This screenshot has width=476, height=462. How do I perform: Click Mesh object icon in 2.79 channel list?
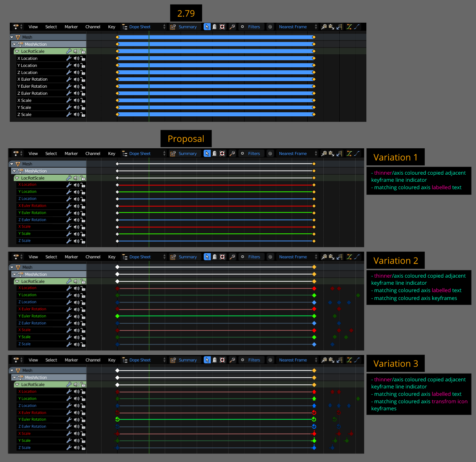click(18, 37)
